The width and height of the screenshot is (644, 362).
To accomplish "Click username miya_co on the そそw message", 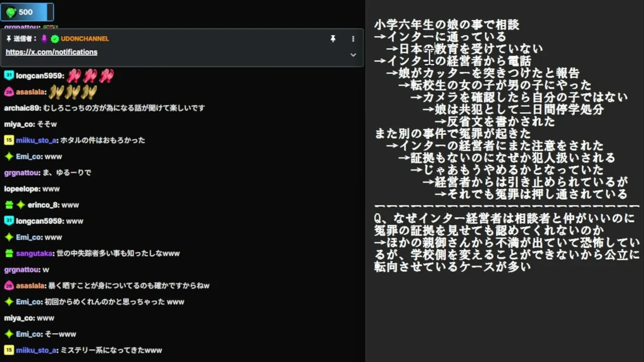I will tap(19, 124).
